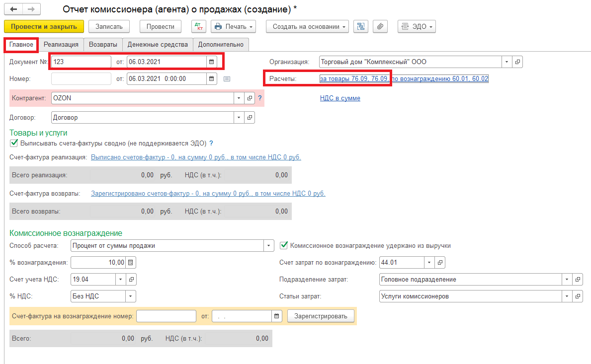Expand Способ расчета dropdown

268,245
